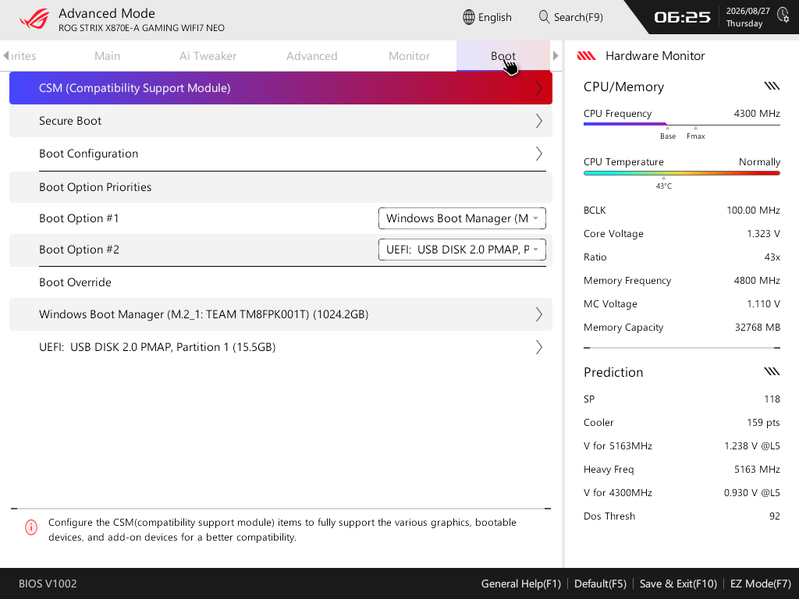Click the Dos Thresh 92 value
Screen dimensions: 799x599
[x=775, y=516]
